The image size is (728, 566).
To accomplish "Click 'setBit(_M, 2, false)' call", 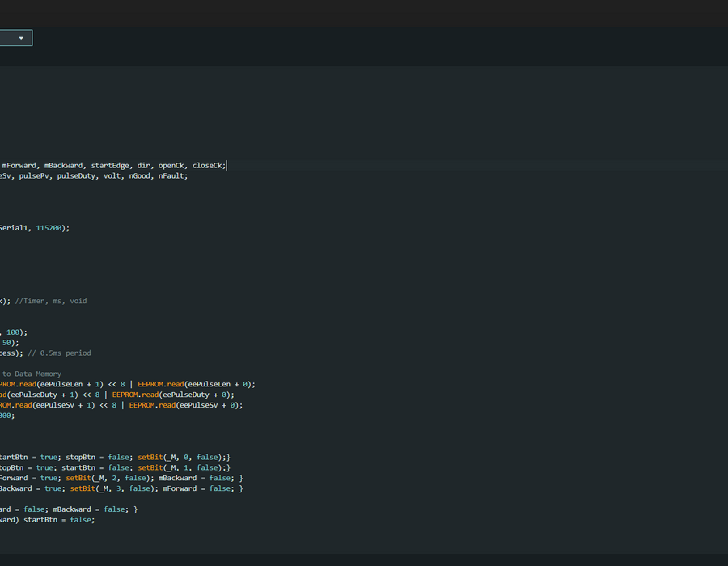I will tap(108, 478).
